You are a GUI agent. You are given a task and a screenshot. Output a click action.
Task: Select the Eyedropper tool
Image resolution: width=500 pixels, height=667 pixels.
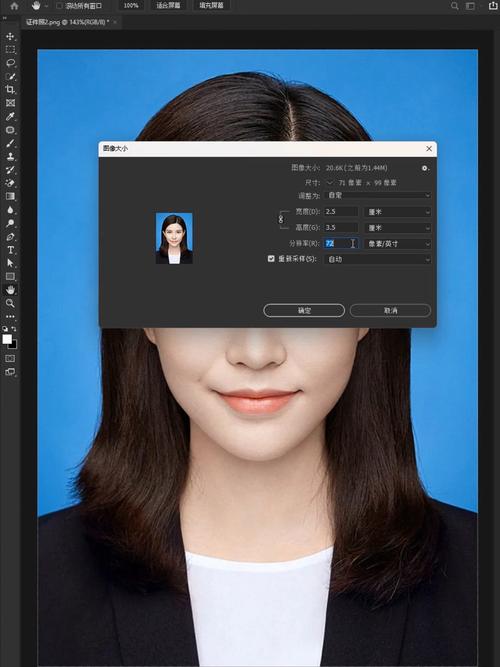tap(10, 117)
